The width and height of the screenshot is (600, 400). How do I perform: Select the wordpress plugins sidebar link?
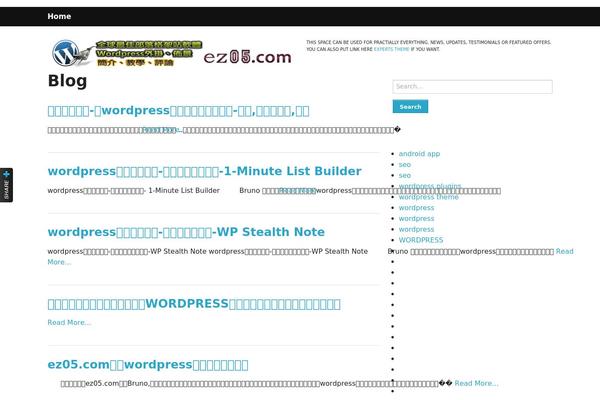[430, 186]
